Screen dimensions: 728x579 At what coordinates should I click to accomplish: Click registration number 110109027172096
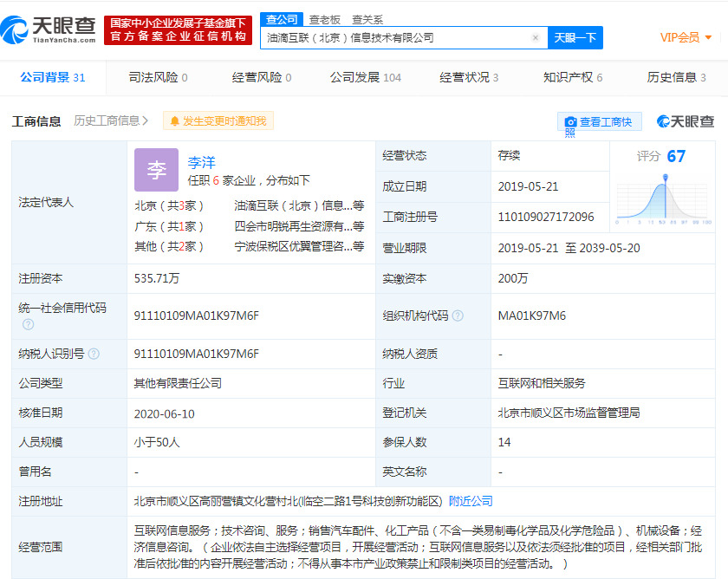click(546, 217)
